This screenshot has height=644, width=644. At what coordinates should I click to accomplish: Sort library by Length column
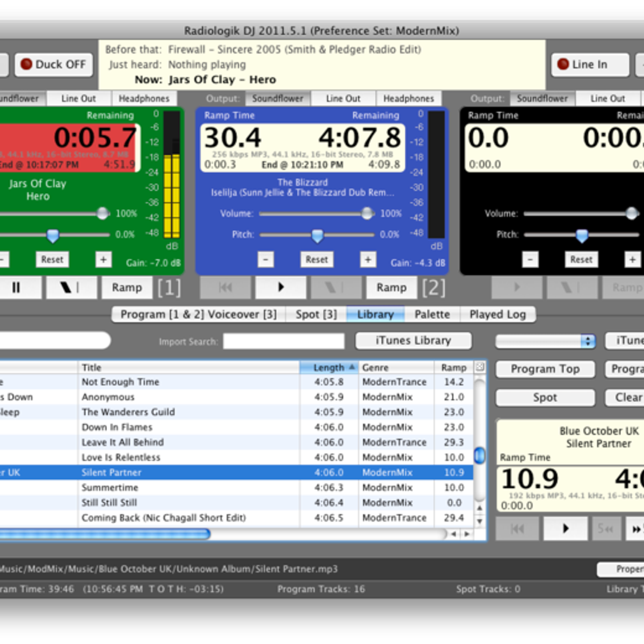point(328,368)
